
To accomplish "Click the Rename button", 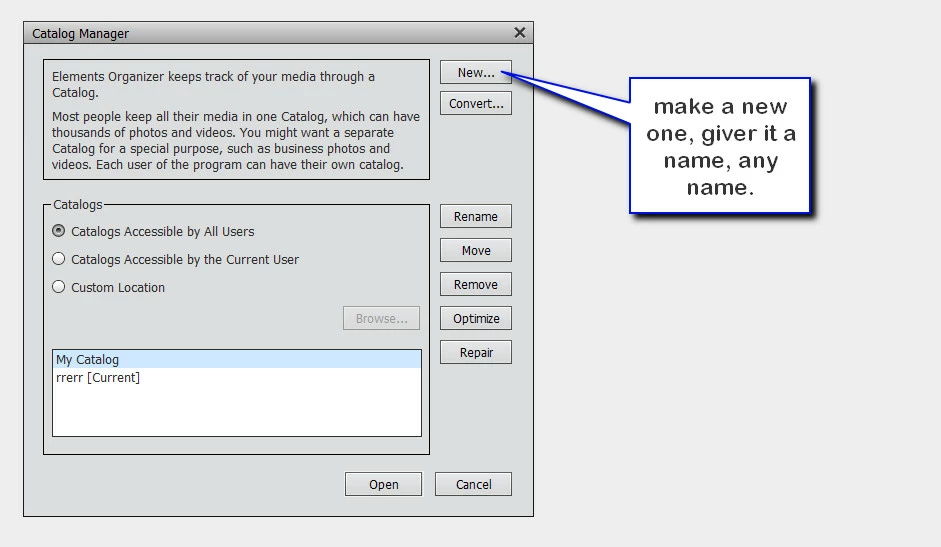I will tap(476, 216).
